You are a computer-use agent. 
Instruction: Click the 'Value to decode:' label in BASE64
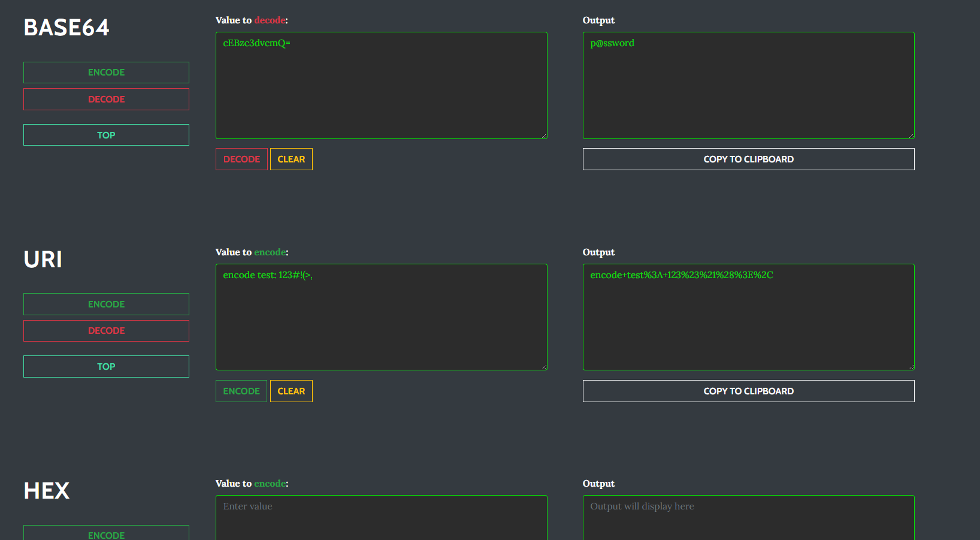pyautogui.click(x=252, y=20)
